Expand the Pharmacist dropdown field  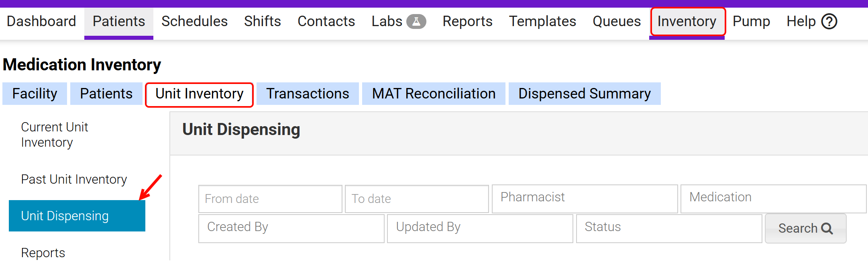pyautogui.click(x=585, y=198)
